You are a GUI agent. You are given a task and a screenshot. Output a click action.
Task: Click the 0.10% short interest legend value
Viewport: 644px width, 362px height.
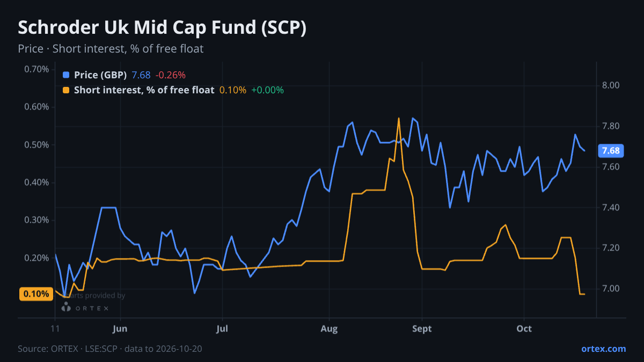(233, 90)
